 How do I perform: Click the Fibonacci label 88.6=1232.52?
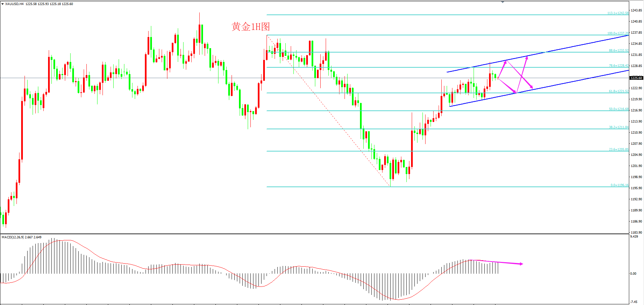tap(618, 50)
